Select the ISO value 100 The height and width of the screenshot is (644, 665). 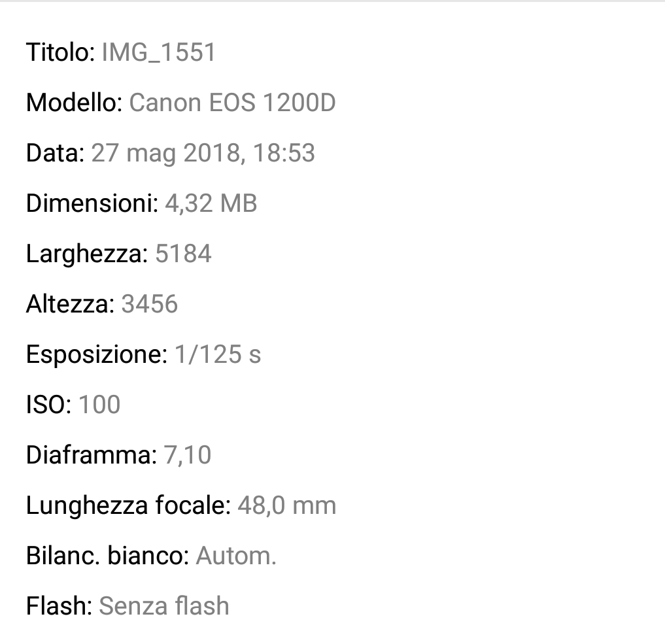(99, 405)
